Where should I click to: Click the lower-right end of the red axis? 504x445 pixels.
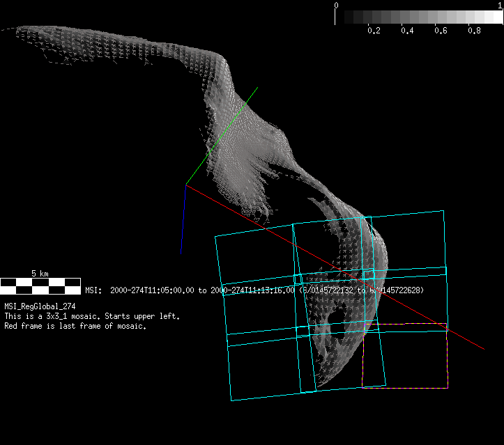[482, 348]
